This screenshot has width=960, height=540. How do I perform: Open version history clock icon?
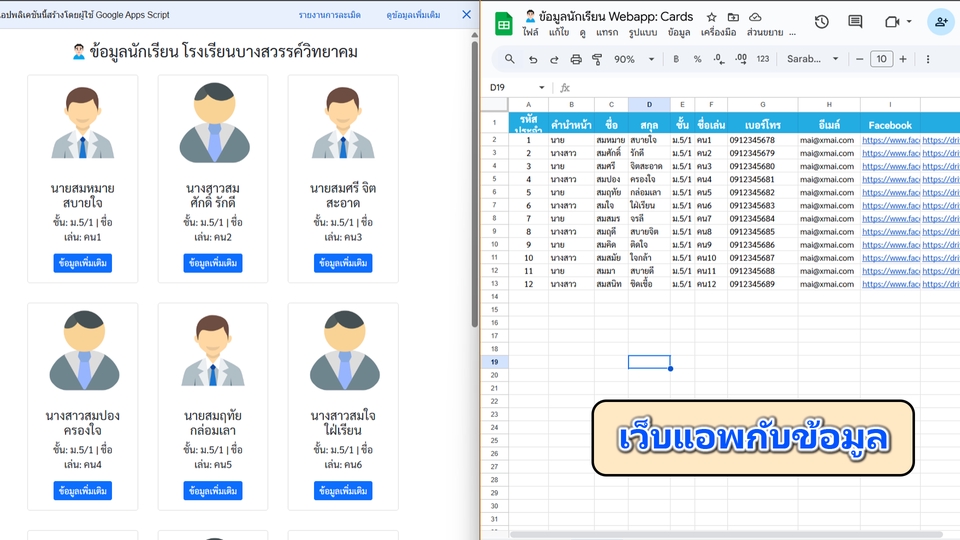pyautogui.click(x=822, y=22)
